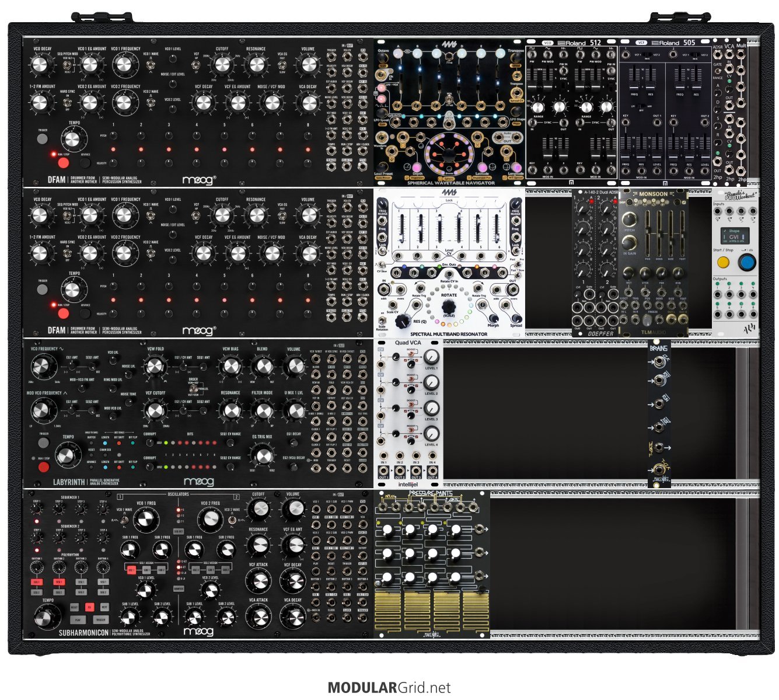Click the moog logo on Labyrinth
Image resolution: width=779 pixels, height=700 pixels.
coord(198,482)
